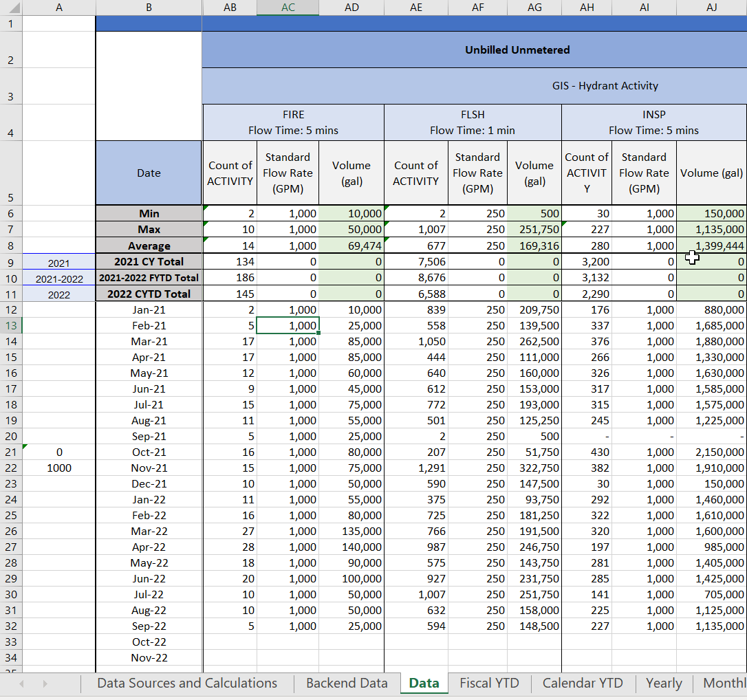The height and width of the screenshot is (700, 747).
Task: Click the Max row label
Action: [x=149, y=230]
